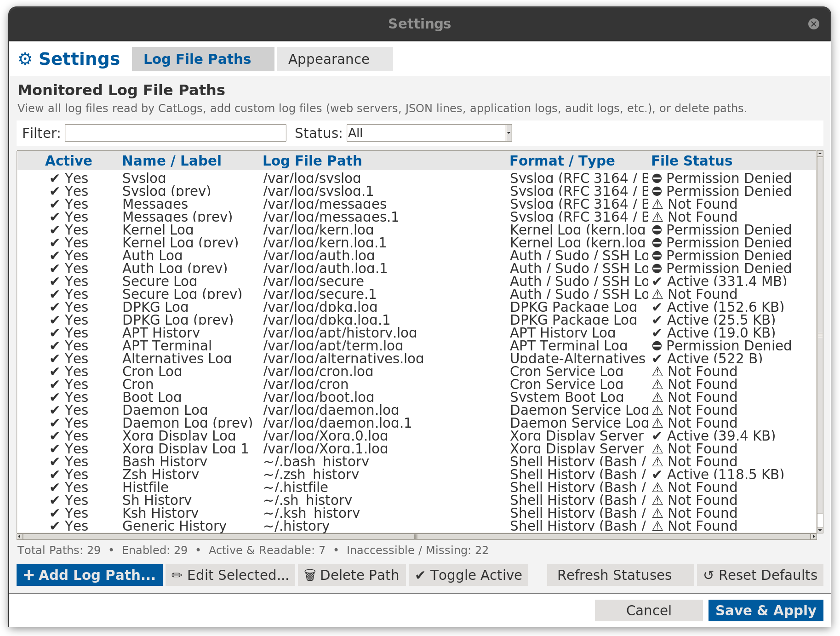Click 'Active (152.6 KB)' status text
The height and width of the screenshot is (636, 840).
click(x=726, y=307)
